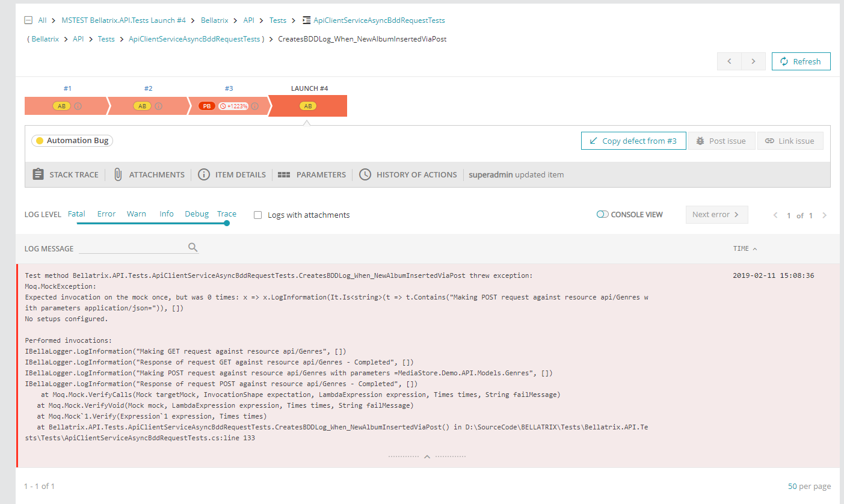The width and height of the screenshot is (844, 504).
Task: Set log level to Warn
Action: click(137, 214)
